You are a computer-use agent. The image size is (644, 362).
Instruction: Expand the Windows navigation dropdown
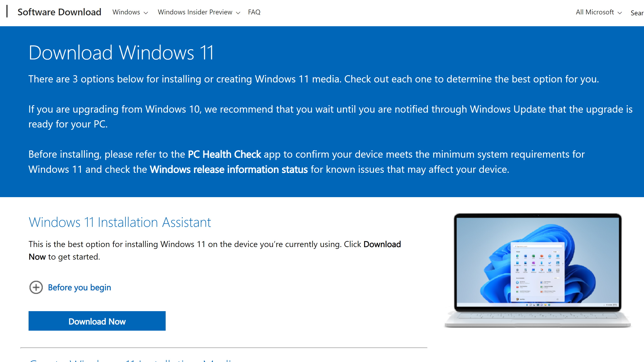click(x=130, y=12)
